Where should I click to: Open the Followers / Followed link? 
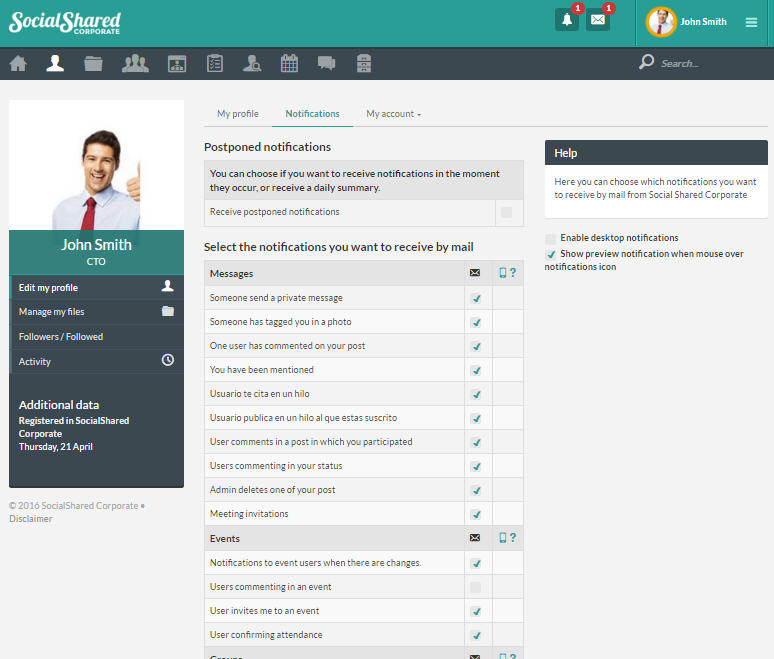point(61,337)
